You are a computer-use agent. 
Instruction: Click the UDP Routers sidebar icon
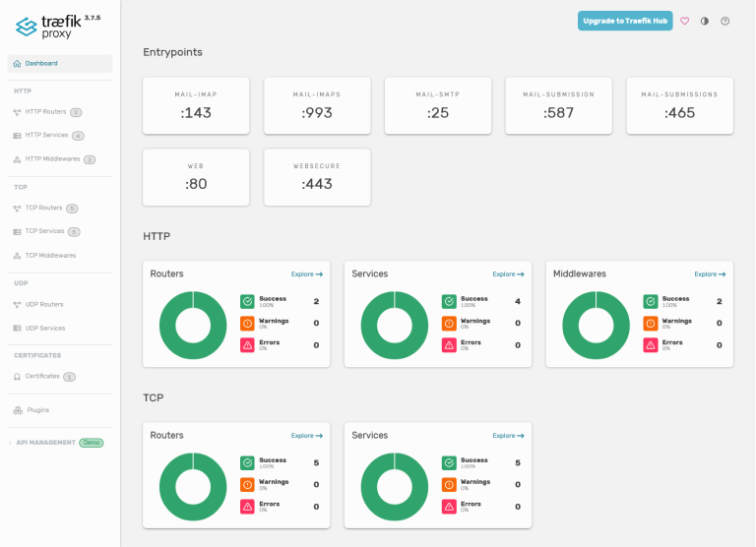coord(17,305)
